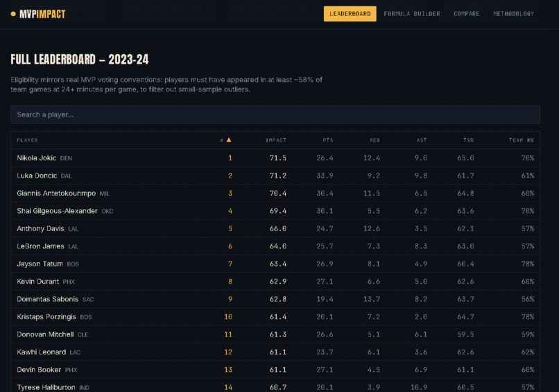The image size is (559, 392).
Task: Click the yellow dot beside MVPImpact
Action: (13, 14)
